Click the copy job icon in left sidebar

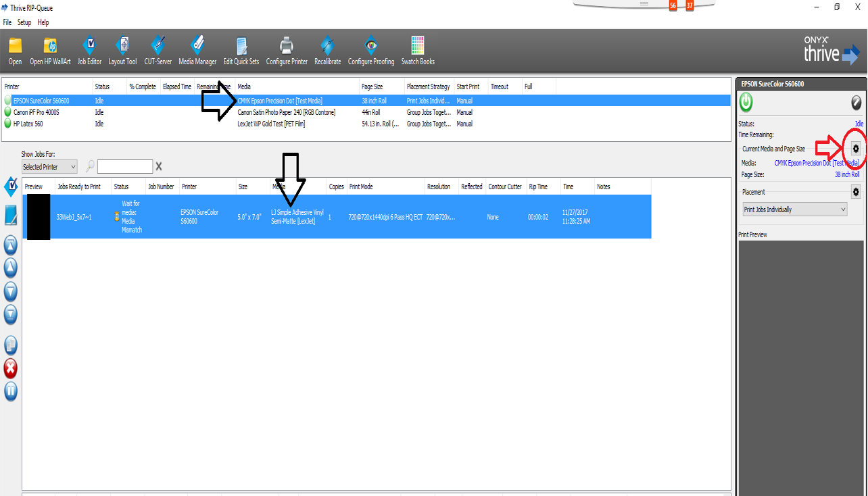[11, 346]
